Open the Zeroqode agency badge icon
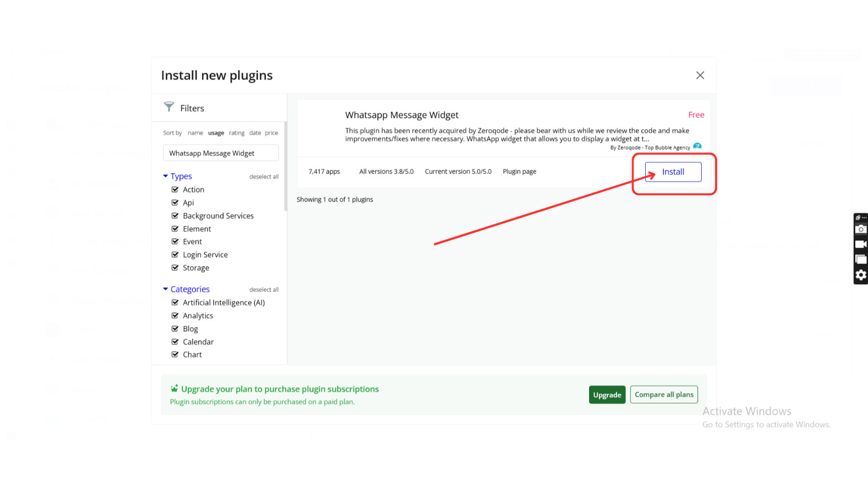The image size is (868, 489). coord(698,146)
